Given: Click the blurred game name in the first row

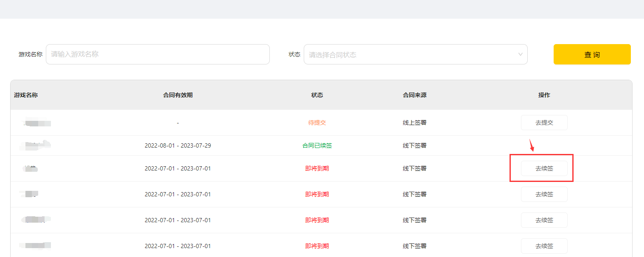Looking at the screenshot, I should pyautogui.click(x=37, y=123).
